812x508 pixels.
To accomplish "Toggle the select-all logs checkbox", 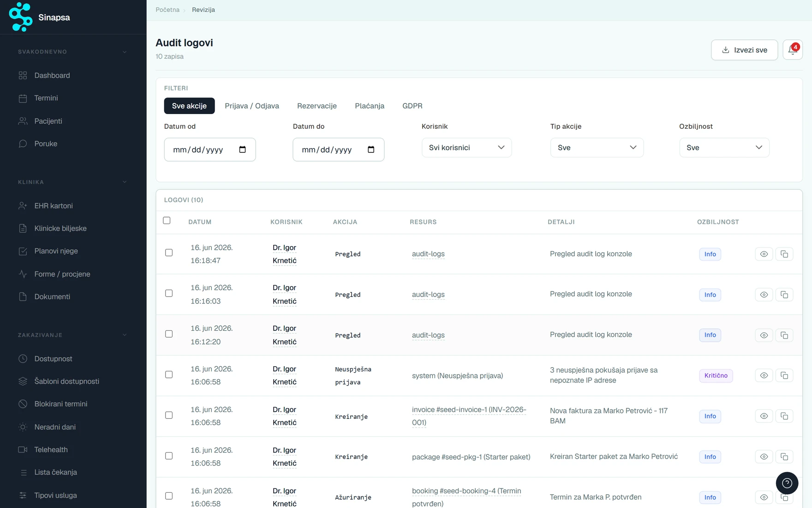I will 167,221.
